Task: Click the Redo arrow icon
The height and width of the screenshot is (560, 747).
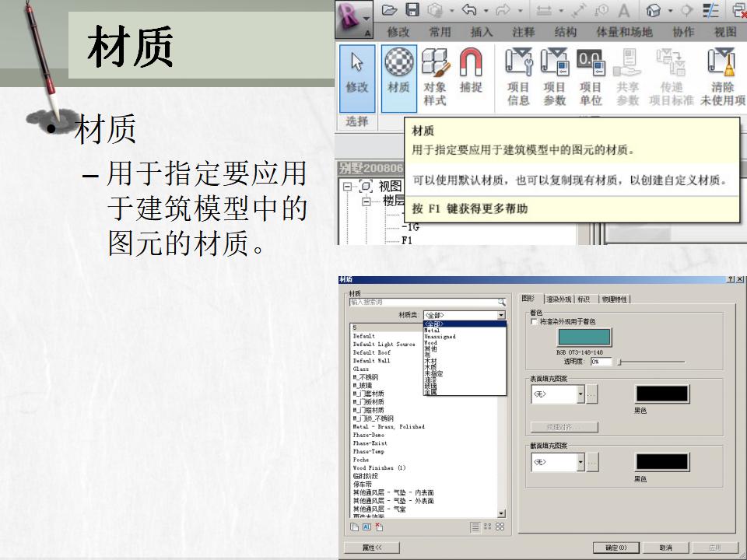Action: tap(503, 9)
